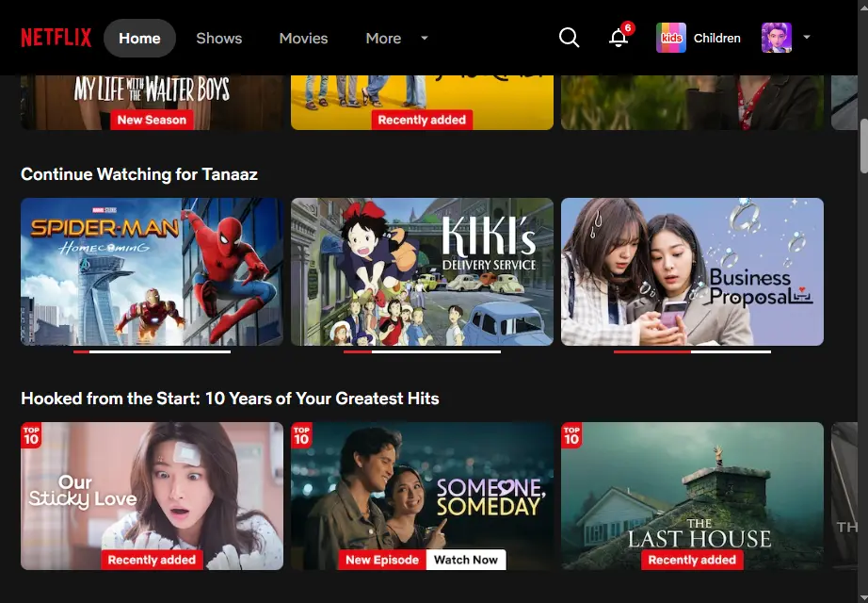Open My Life with the Walter Boys card
The height and width of the screenshot is (603, 868).
(x=152, y=103)
